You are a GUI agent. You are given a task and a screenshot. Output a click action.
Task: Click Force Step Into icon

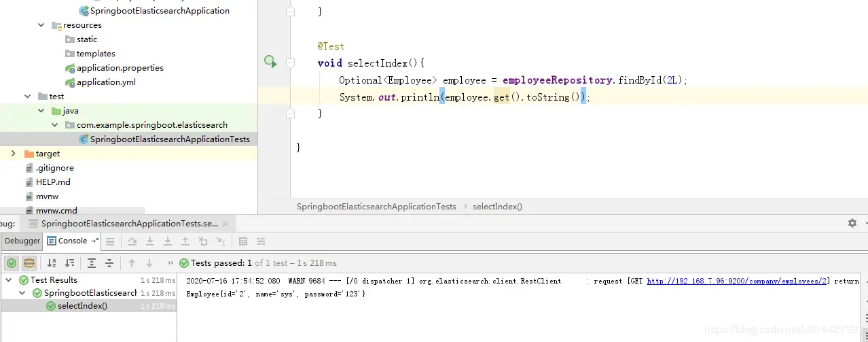tap(168, 241)
